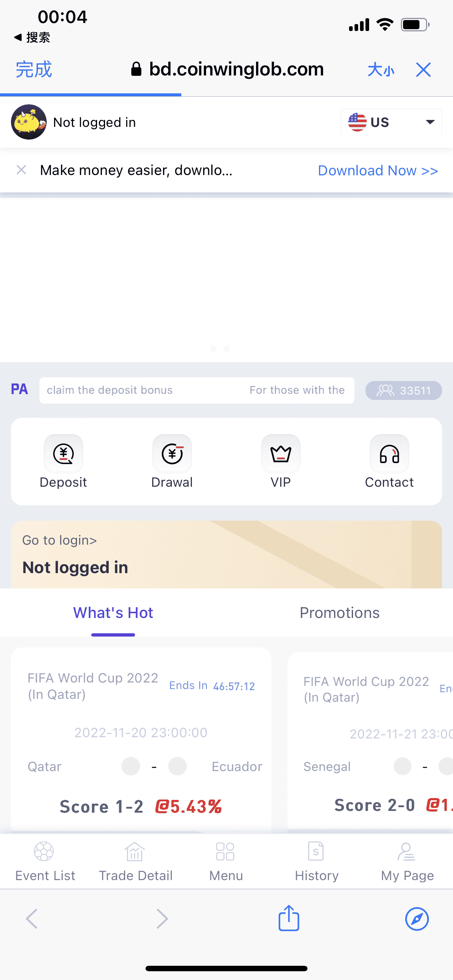Viewport: 453px width, 980px height.
Task: Open in Safari using compass icon
Action: (417, 919)
